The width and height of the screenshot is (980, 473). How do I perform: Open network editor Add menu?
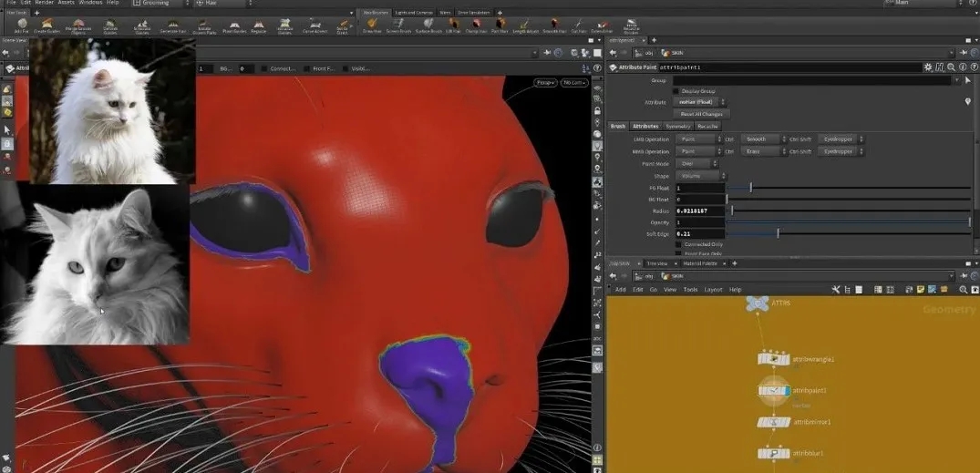(x=621, y=290)
